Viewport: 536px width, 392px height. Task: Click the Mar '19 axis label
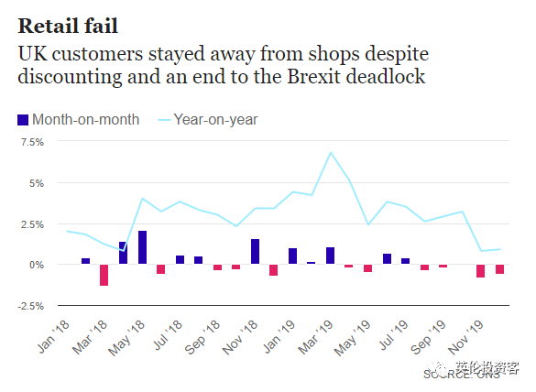[315, 337]
